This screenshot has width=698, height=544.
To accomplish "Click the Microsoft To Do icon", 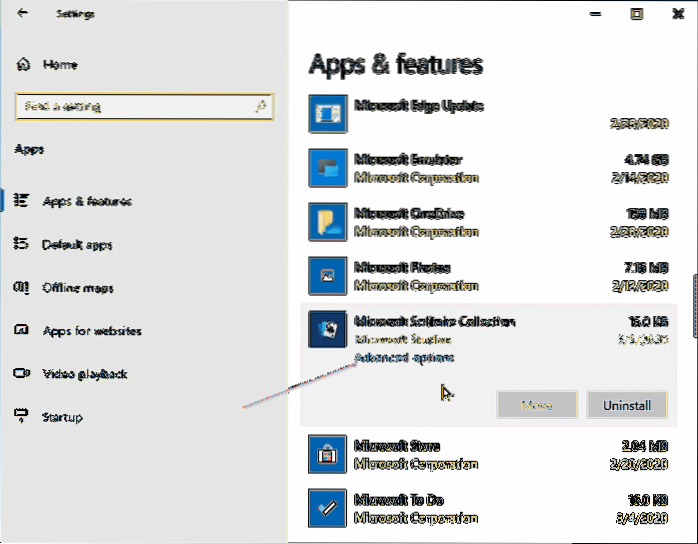I will (x=327, y=509).
